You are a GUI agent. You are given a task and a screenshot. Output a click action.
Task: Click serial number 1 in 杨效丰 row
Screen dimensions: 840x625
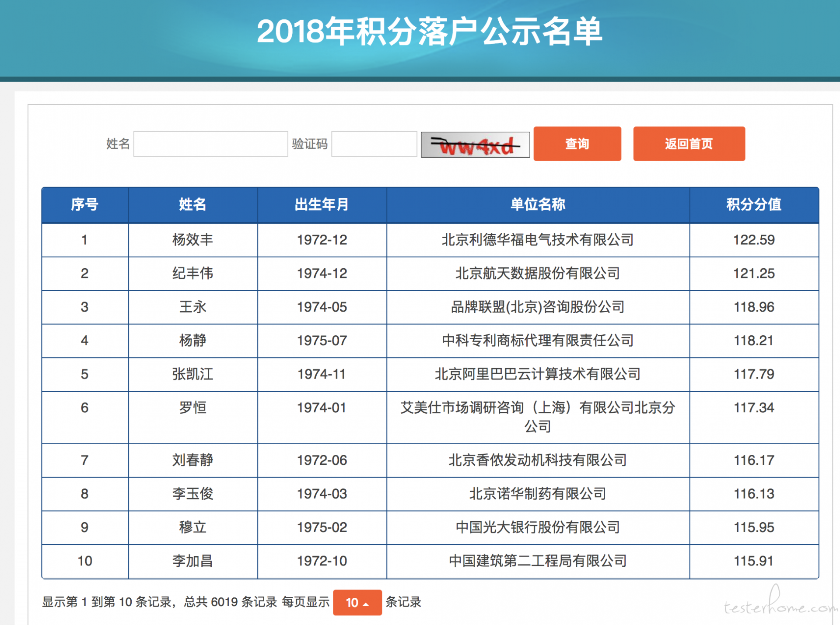[x=84, y=240]
